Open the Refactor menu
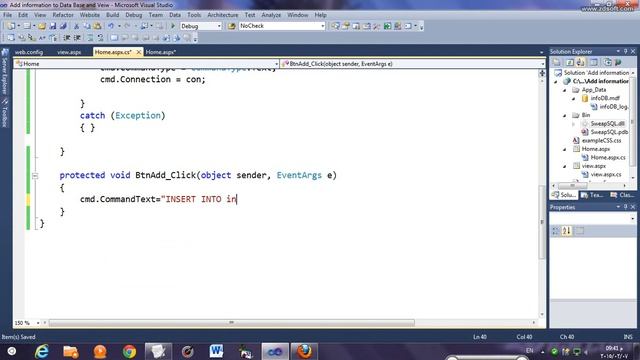Image resolution: width=640 pixels, height=360 pixels. point(63,15)
